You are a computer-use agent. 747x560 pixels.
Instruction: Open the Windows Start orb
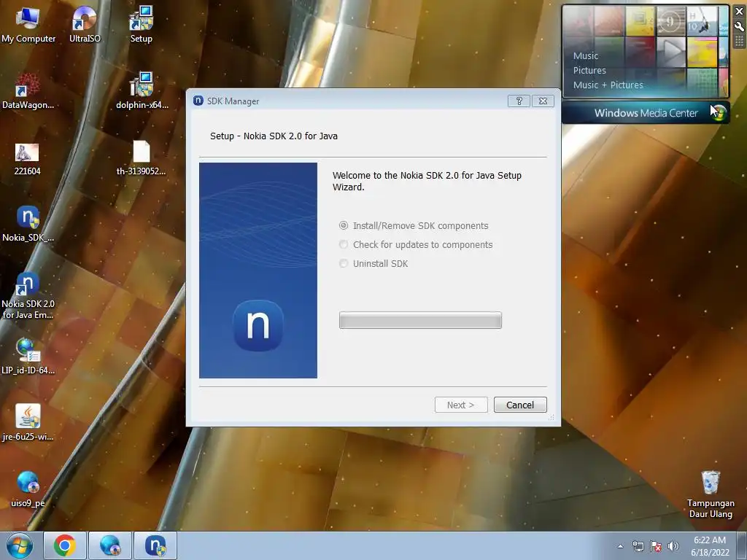pos(20,545)
